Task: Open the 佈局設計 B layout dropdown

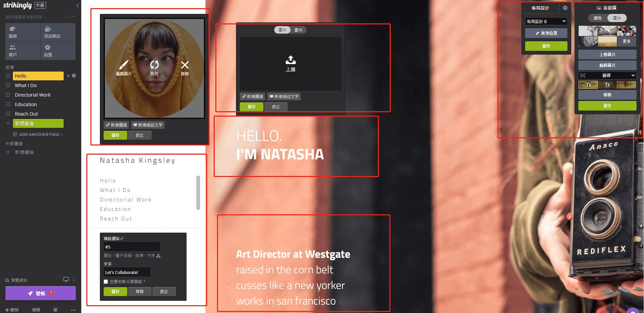Action: [546, 21]
